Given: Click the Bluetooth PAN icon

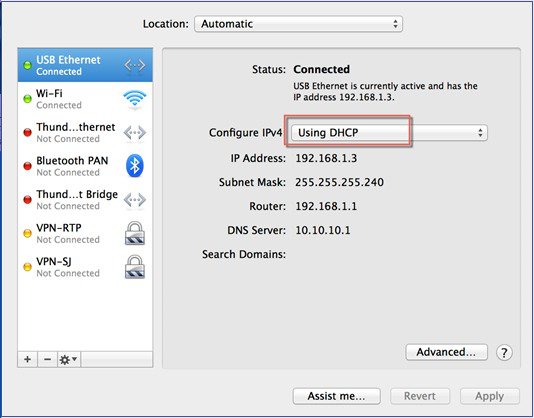Looking at the screenshot, I should pos(135,166).
